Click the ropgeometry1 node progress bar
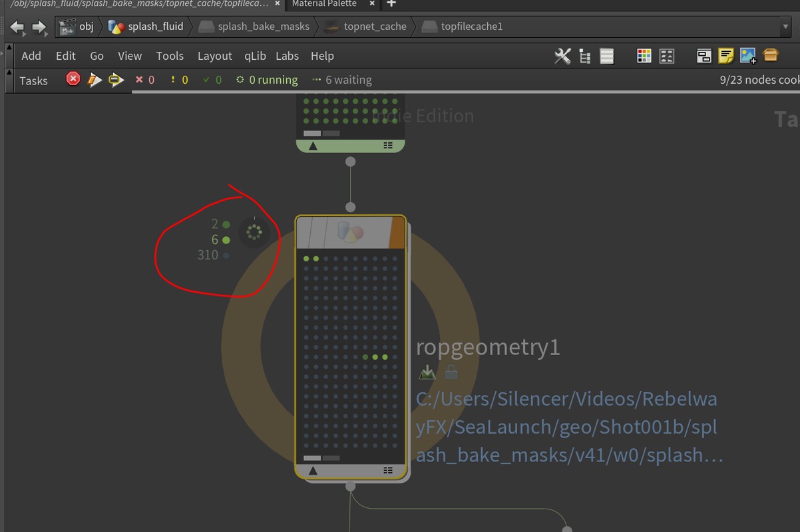 [321, 458]
